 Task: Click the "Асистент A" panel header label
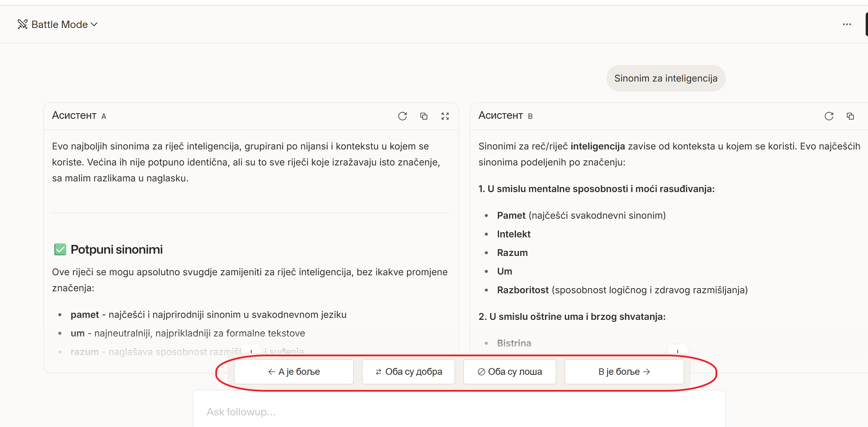(x=79, y=116)
